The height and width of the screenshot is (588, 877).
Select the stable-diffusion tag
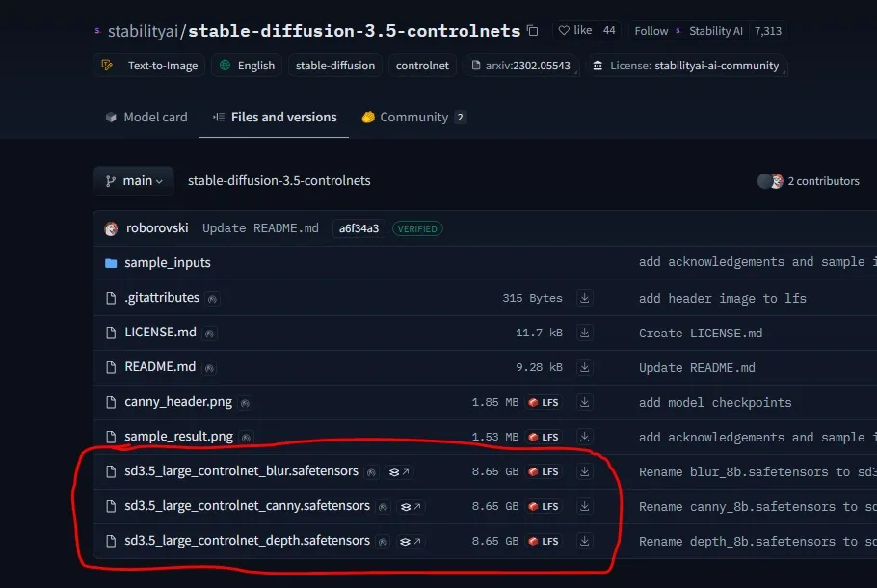(x=335, y=66)
